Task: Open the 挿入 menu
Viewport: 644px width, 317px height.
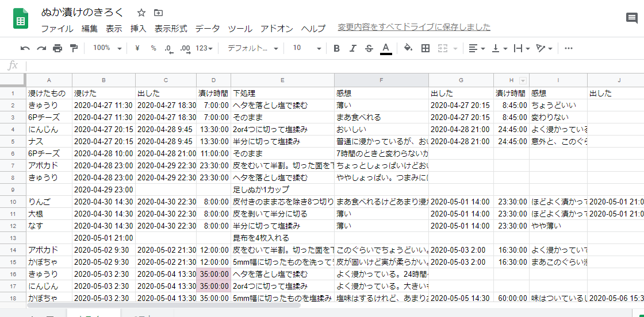Action: point(138,29)
